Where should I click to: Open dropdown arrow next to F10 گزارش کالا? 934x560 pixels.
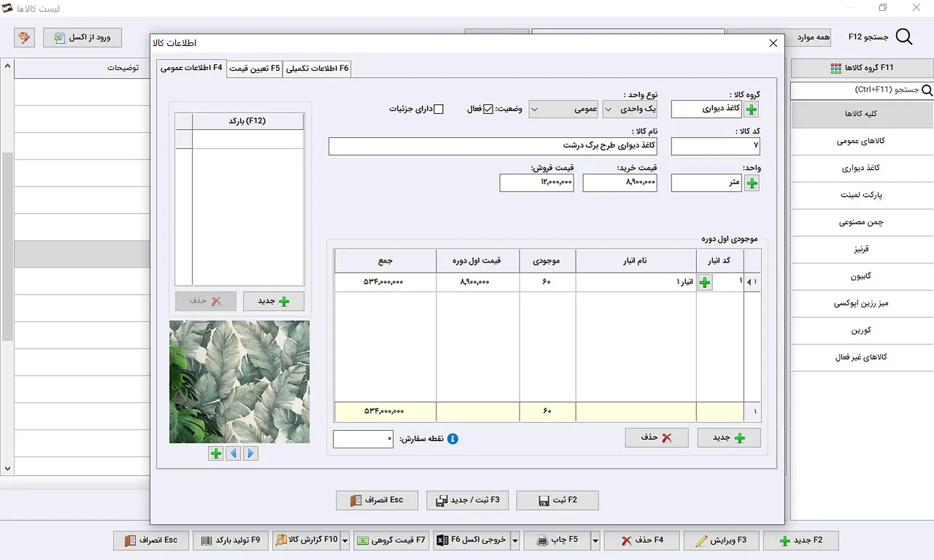346,540
